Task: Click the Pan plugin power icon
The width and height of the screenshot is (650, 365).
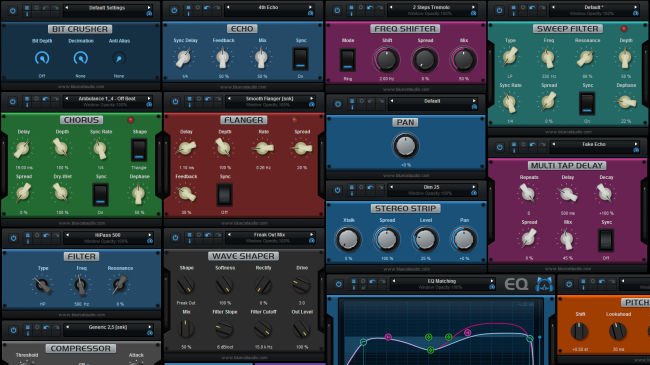Action: (338, 104)
